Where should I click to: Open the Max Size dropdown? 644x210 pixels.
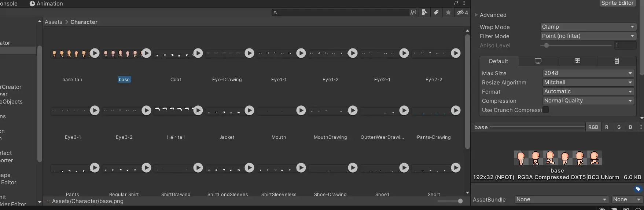pyautogui.click(x=588, y=73)
